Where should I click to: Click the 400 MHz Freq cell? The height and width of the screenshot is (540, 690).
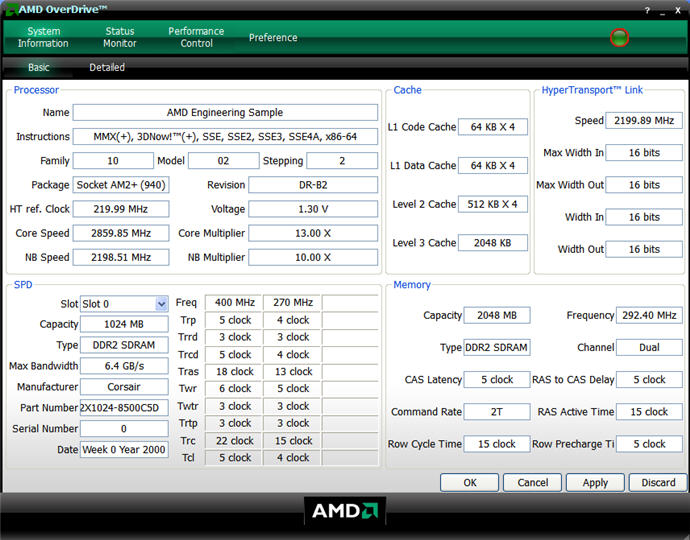(x=235, y=302)
